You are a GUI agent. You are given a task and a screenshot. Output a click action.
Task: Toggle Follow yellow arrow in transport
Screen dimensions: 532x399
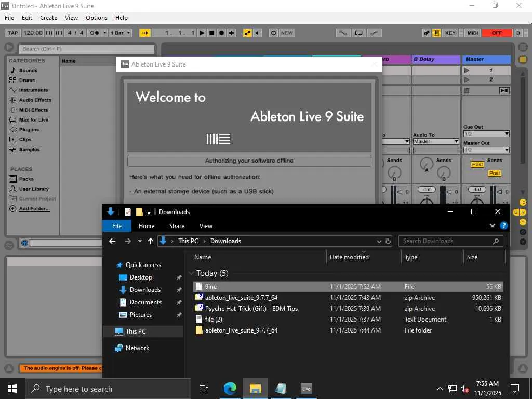145,33
